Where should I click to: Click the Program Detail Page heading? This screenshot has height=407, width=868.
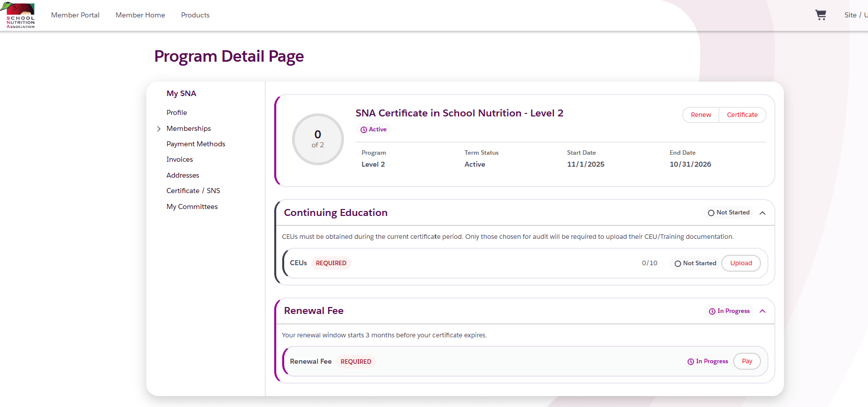tap(229, 56)
